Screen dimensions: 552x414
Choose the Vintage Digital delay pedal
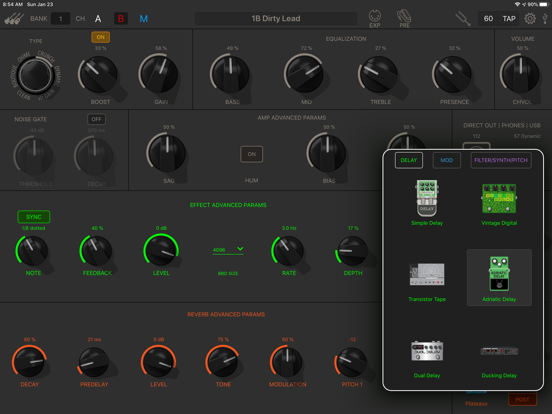point(499,203)
